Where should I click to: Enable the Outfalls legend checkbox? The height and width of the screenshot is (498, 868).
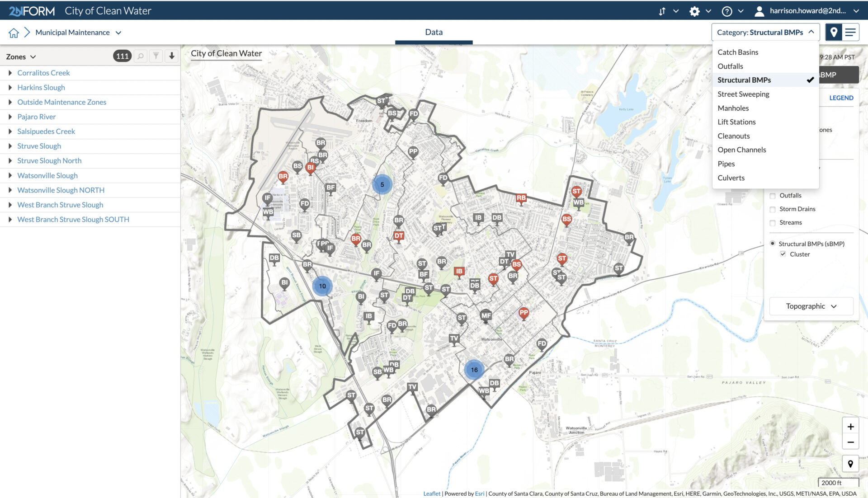click(x=772, y=195)
